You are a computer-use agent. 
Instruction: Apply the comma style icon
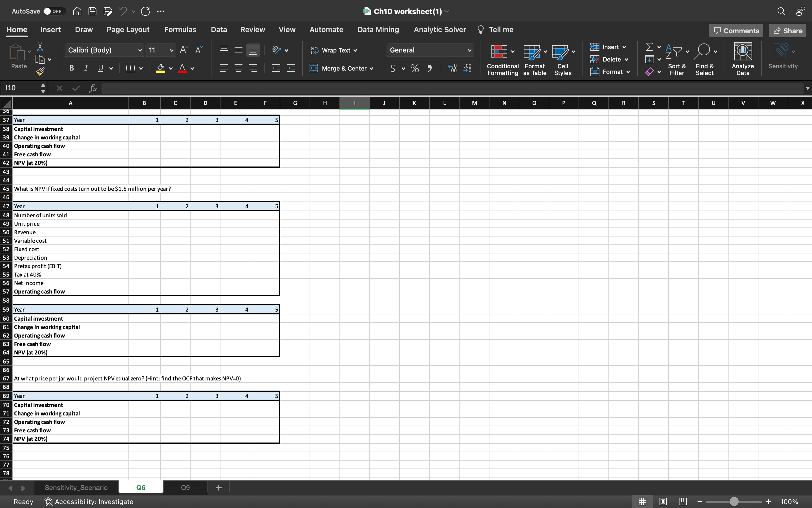click(429, 68)
